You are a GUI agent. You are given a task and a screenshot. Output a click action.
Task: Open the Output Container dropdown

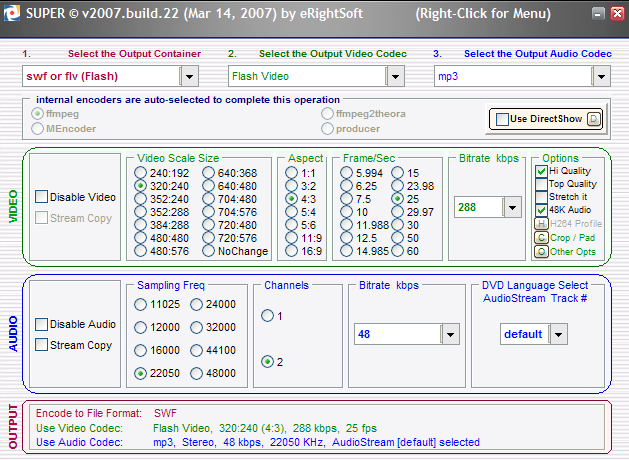pyautogui.click(x=189, y=75)
